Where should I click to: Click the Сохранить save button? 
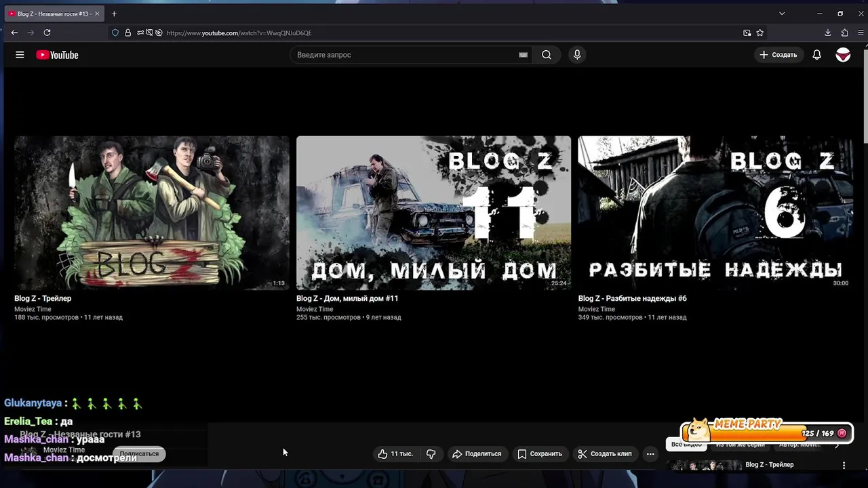540,454
